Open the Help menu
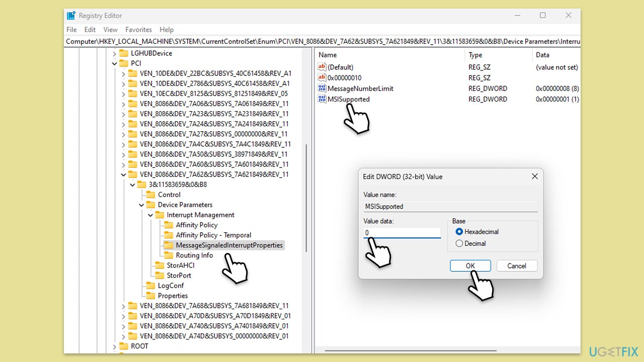 point(167,30)
